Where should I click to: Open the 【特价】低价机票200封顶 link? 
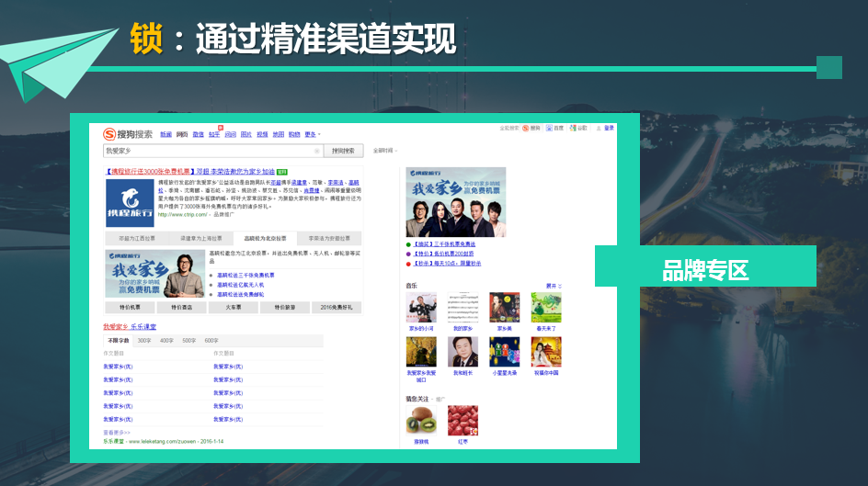(443, 254)
